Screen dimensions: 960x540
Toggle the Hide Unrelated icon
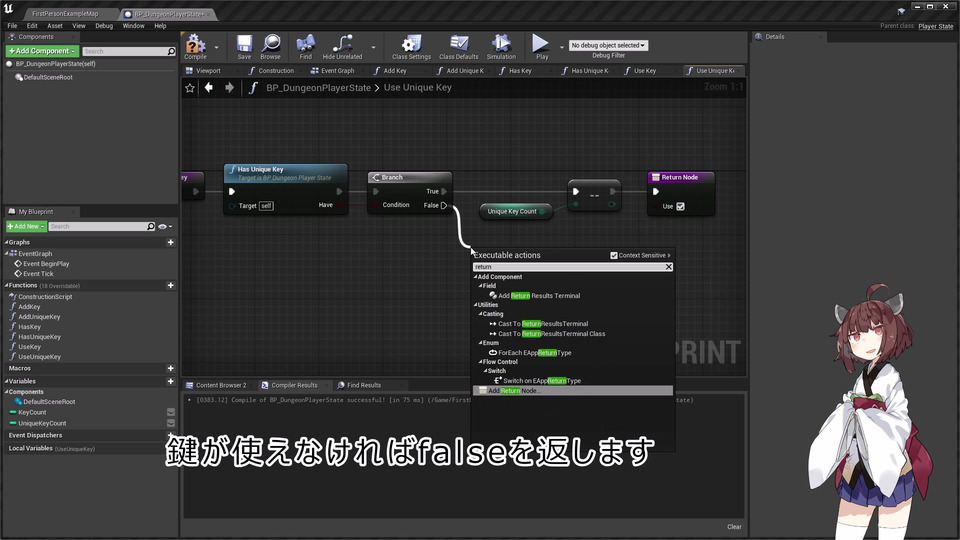(342, 45)
